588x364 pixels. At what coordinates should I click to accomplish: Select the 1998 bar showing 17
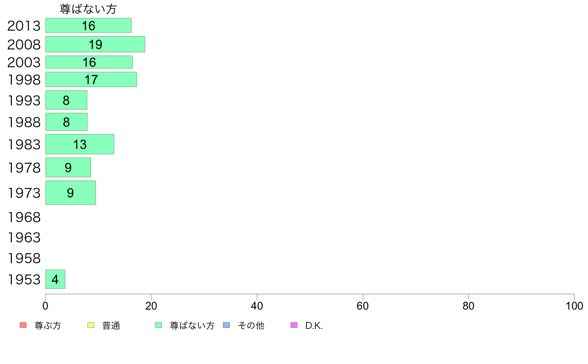(x=91, y=80)
